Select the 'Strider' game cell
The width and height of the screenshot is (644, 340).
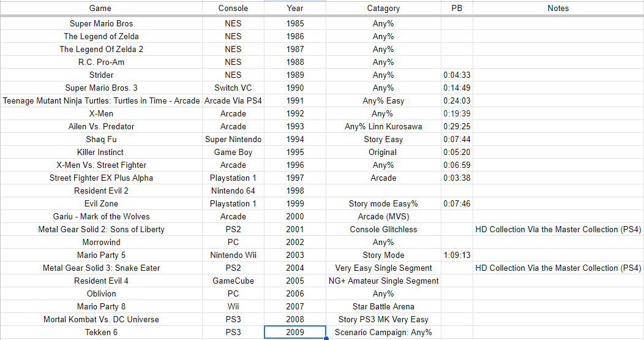(x=101, y=75)
